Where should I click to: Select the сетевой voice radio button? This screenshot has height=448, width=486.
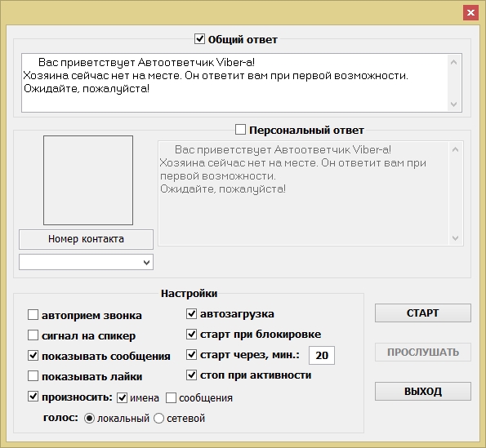coord(158,419)
